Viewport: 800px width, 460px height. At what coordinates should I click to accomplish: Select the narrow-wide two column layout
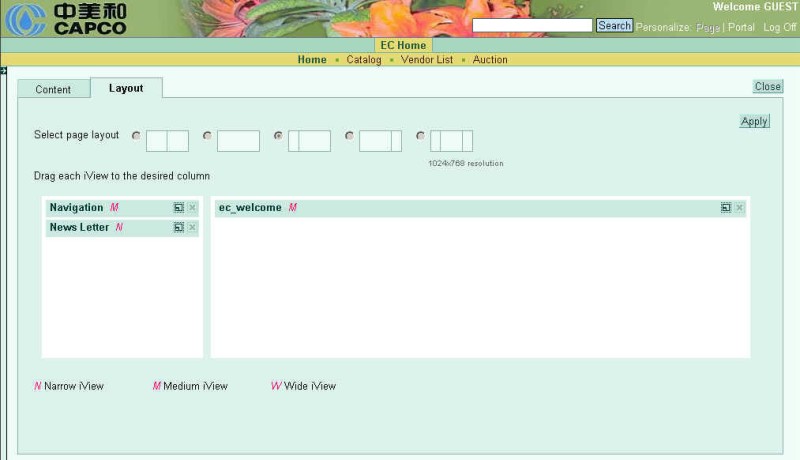[279, 136]
